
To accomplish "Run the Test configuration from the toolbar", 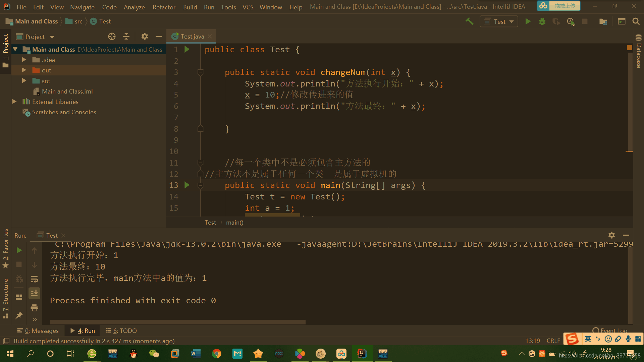I will pyautogui.click(x=528, y=21).
